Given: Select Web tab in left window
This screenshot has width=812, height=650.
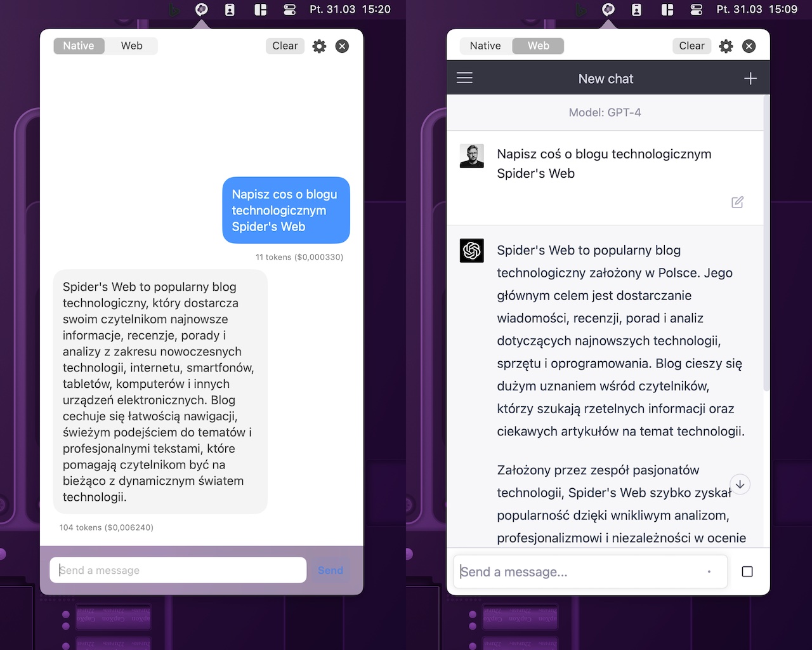Looking at the screenshot, I should 132,46.
